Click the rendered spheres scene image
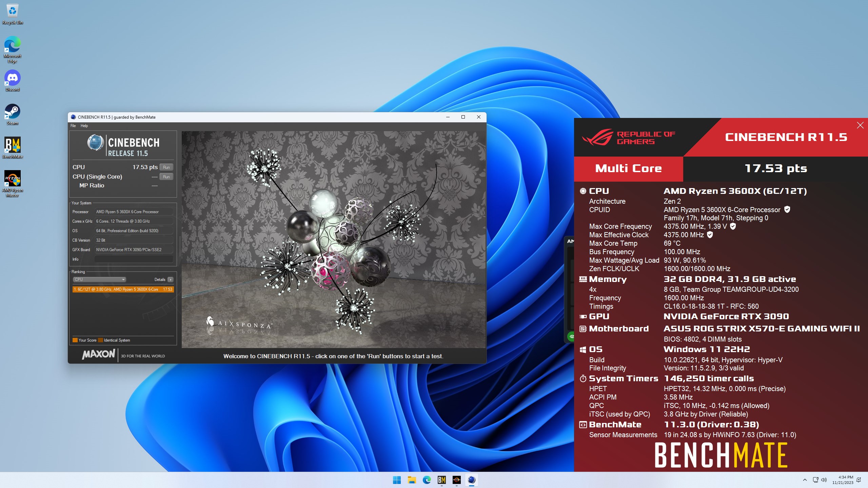The width and height of the screenshot is (868, 488). 334,239
